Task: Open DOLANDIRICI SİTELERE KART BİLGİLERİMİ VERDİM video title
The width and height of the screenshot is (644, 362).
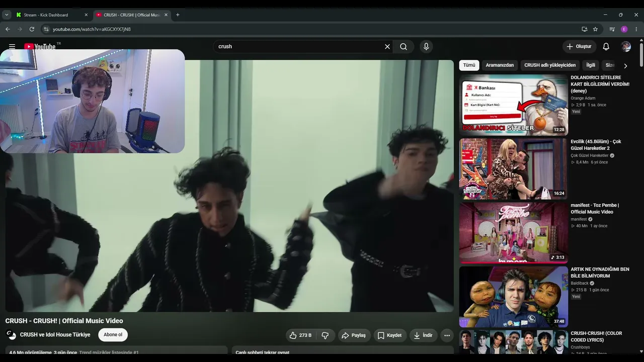Action: tap(600, 84)
